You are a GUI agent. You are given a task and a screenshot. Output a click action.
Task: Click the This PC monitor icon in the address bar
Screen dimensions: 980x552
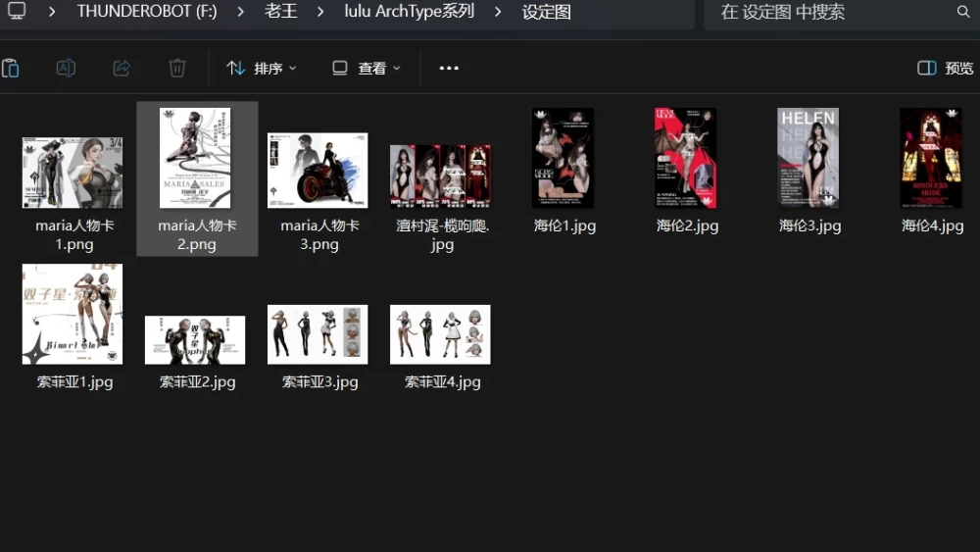point(17,11)
